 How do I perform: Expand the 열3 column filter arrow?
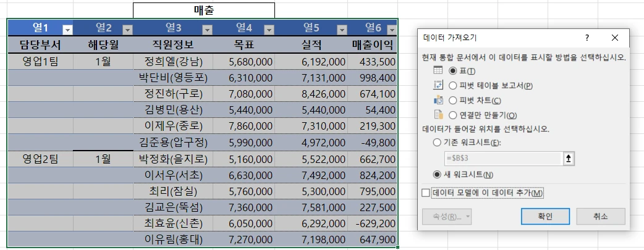click(x=207, y=30)
